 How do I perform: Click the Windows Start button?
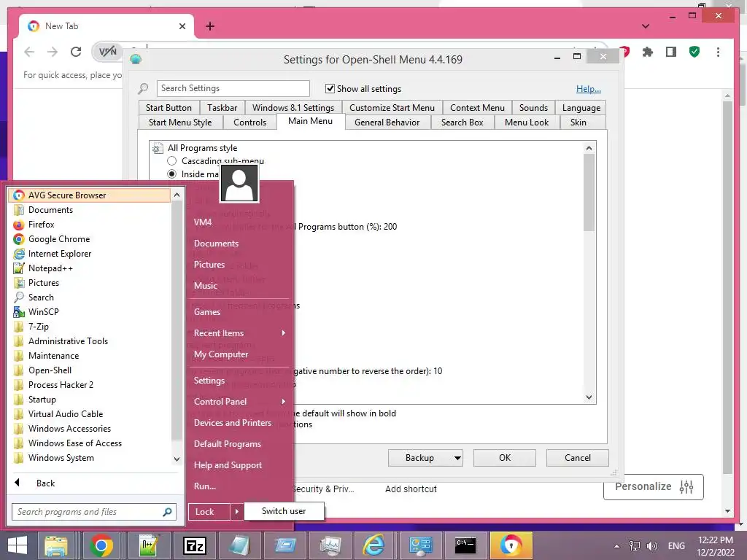18,545
